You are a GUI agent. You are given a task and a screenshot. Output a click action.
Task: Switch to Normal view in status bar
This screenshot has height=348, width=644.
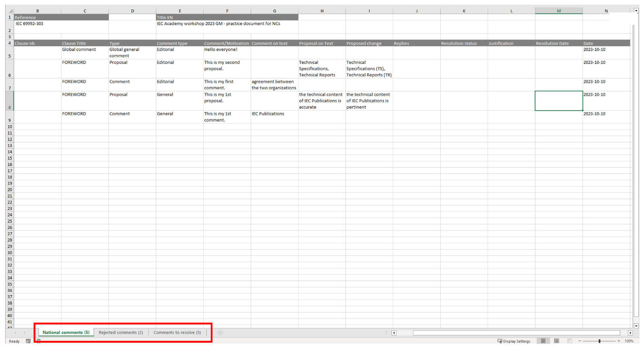543,341
